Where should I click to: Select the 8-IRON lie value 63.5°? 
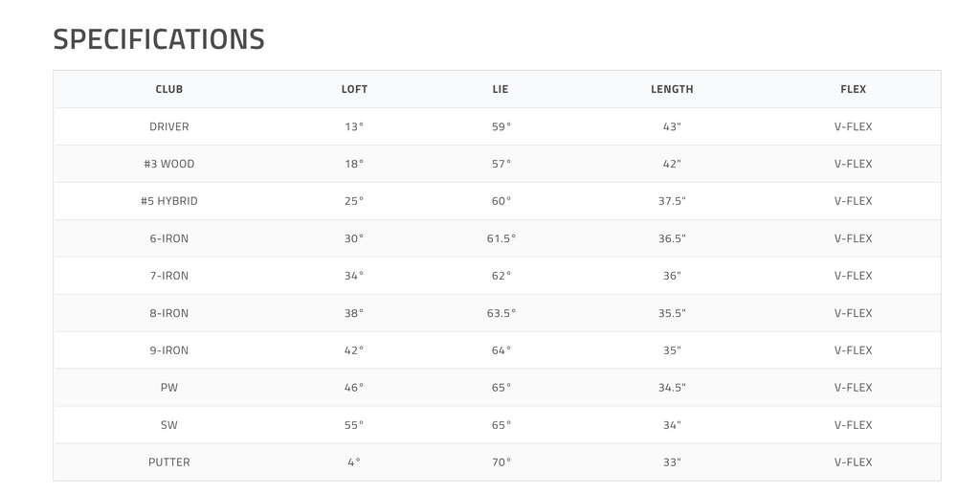tap(501, 313)
